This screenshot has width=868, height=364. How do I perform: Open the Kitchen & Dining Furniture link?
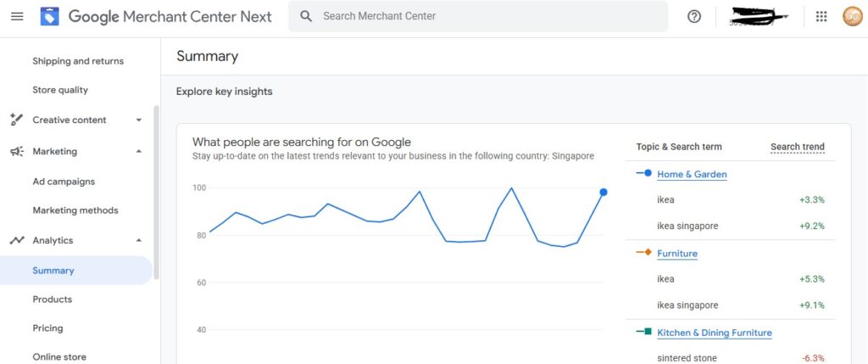click(714, 333)
